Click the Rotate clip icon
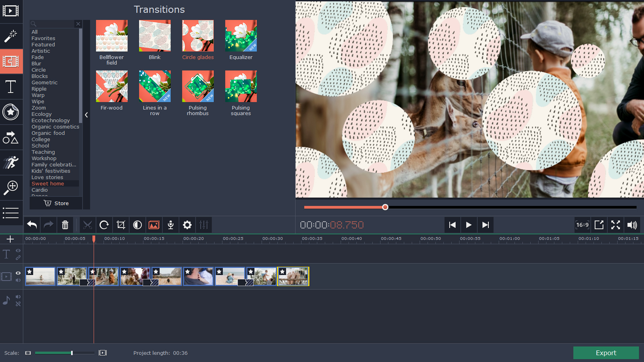 click(104, 225)
